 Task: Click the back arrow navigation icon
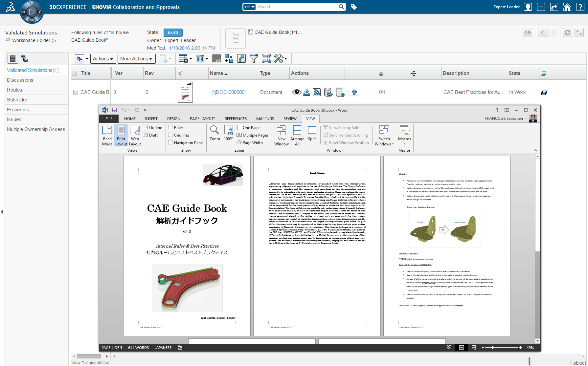[542, 32]
